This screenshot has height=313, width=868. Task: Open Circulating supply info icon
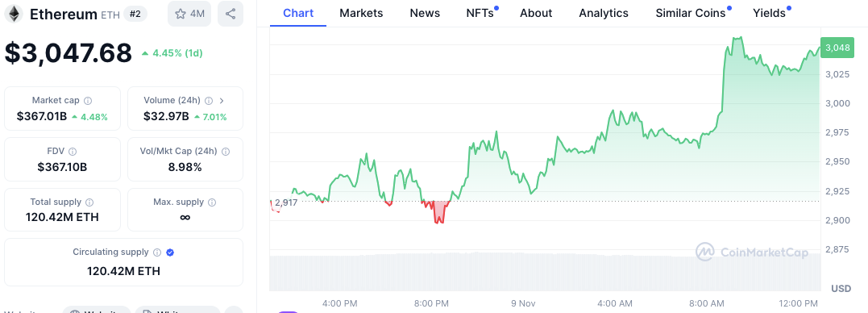[x=157, y=252]
